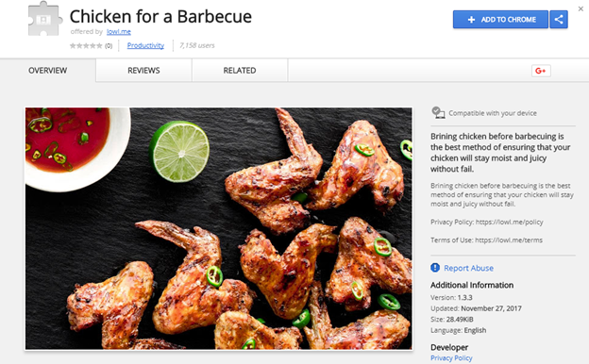The height and width of the screenshot is (364, 589).
Task: Click the puzzle piece extension icon
Action: [x=44, y=19]
